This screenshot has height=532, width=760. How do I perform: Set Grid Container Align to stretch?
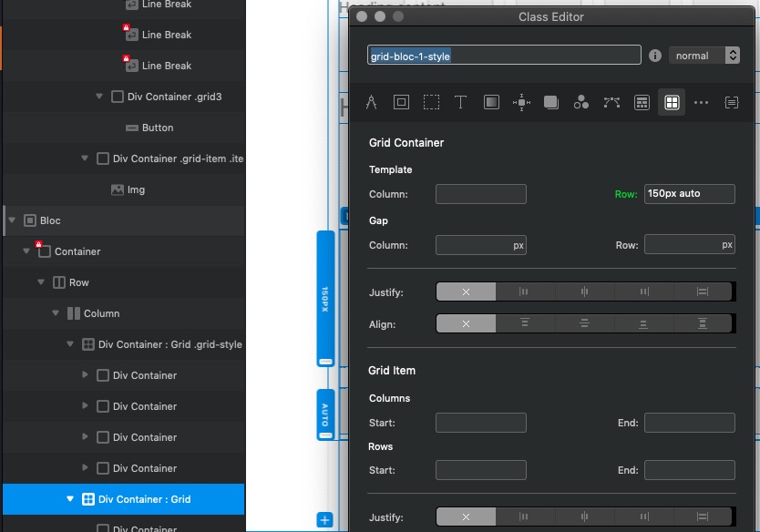[x=703, y=323]
